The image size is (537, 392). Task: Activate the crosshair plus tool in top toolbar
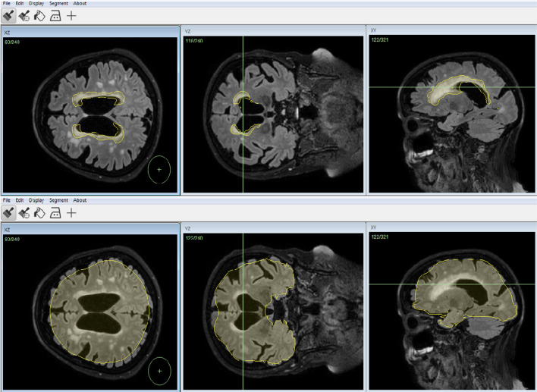tap(72, 15)
